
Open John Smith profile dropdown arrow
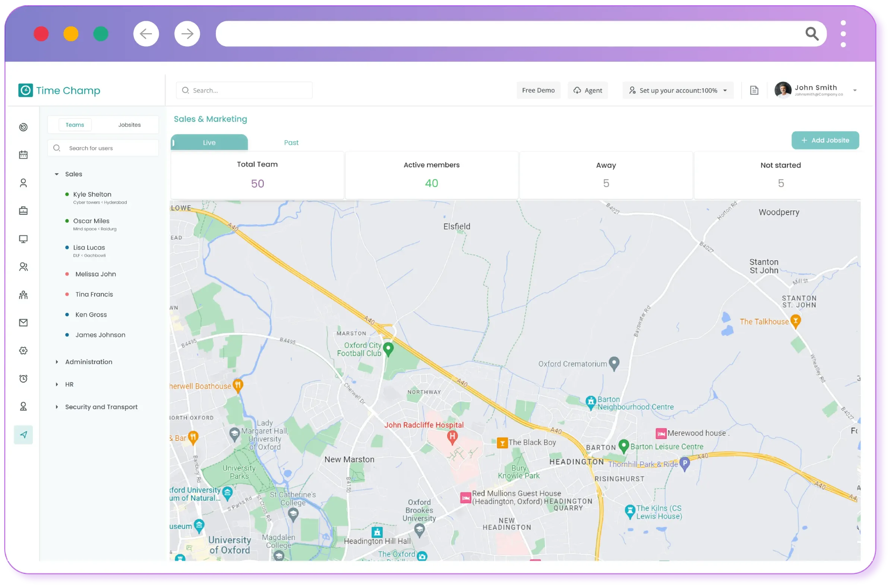point(855,90)
